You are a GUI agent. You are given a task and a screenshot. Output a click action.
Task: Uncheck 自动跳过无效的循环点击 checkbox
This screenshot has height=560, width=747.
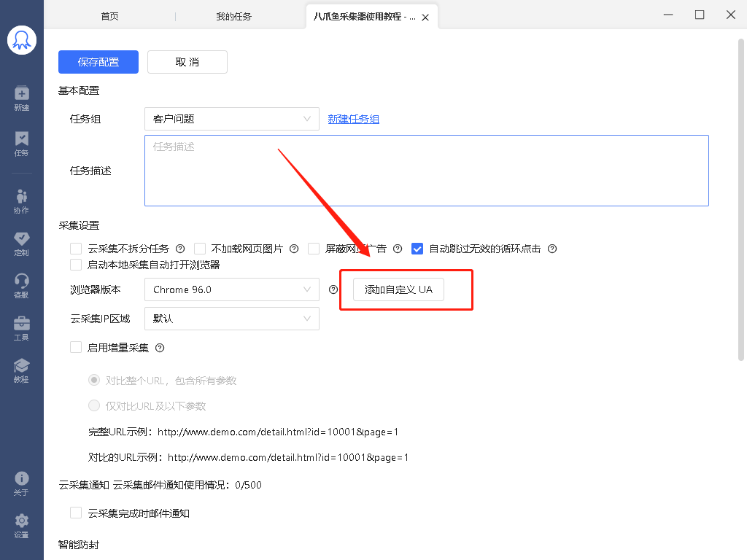[x=417, y=249]
